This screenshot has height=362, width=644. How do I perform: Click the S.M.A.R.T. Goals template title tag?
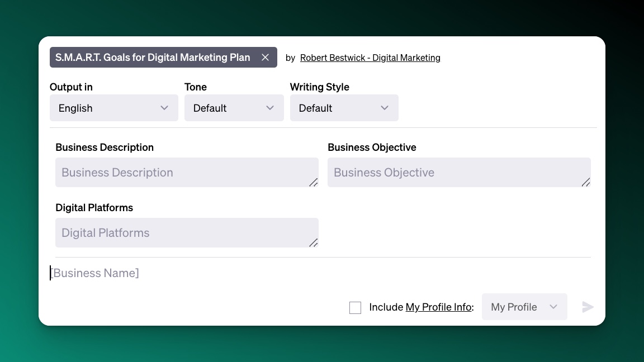click(x=153, y=58)
